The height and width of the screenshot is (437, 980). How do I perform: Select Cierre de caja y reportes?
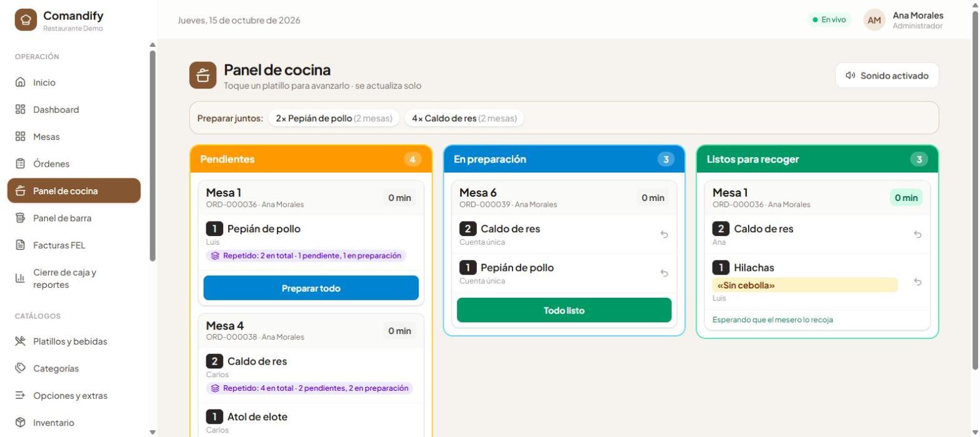(x=74, y=278)
